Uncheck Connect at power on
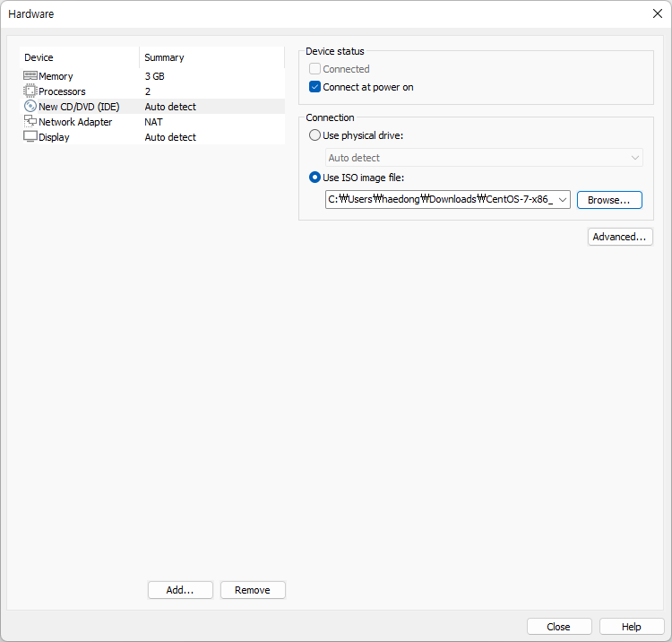This screenshot has height=642, width=672. click(314, 87)
